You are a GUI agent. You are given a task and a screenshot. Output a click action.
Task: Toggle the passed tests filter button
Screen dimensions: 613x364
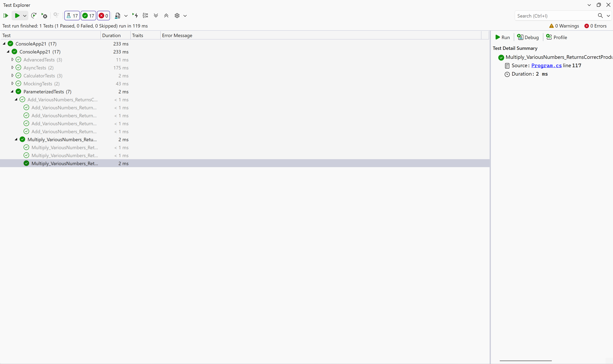point(88,16)
